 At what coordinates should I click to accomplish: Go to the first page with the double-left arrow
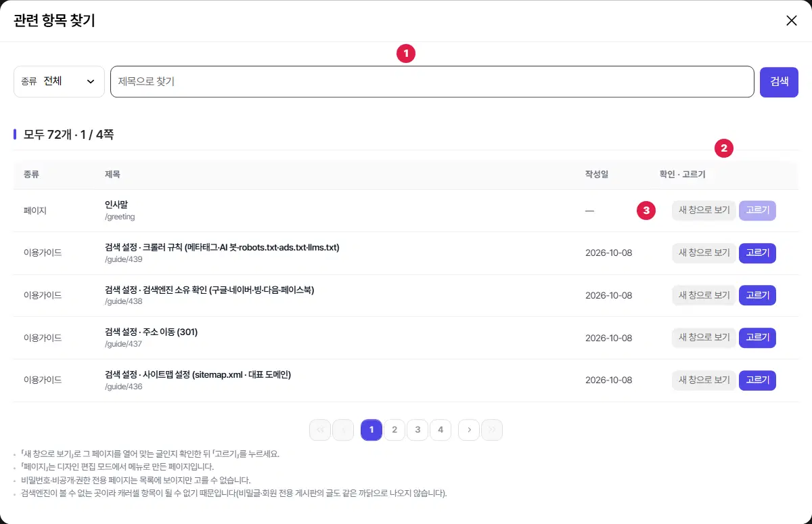pos(320,430)
